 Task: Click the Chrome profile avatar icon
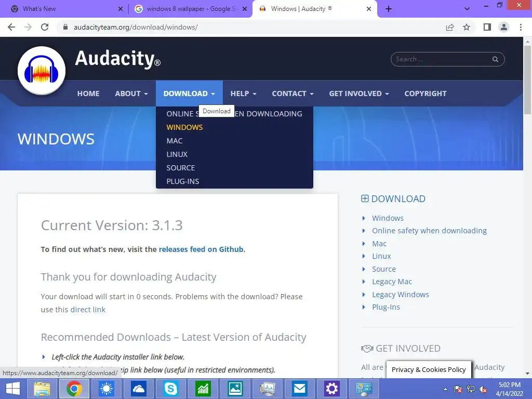click(x=504, y=27)
